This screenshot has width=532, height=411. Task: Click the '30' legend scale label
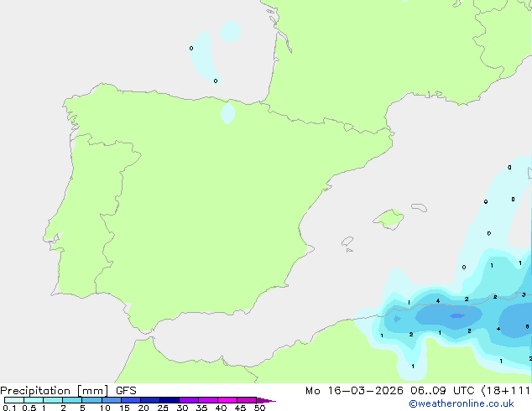(x=182, y=408)
